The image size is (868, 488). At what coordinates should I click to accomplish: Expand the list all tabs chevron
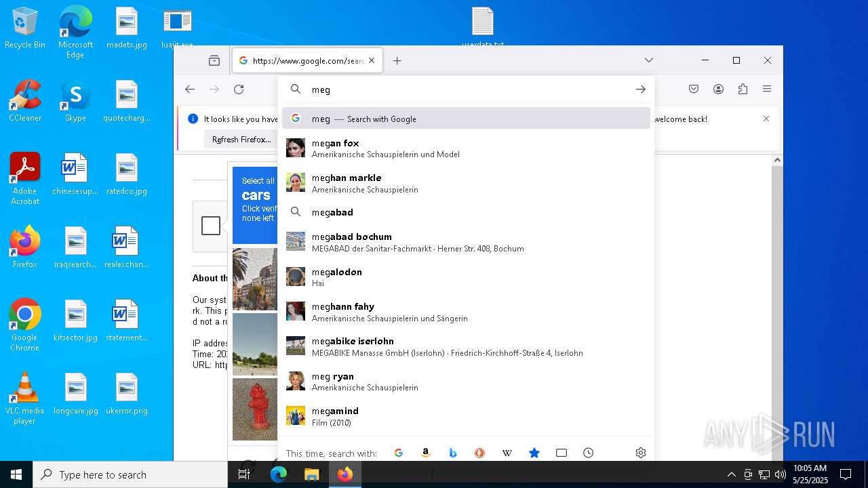point(649,60)
